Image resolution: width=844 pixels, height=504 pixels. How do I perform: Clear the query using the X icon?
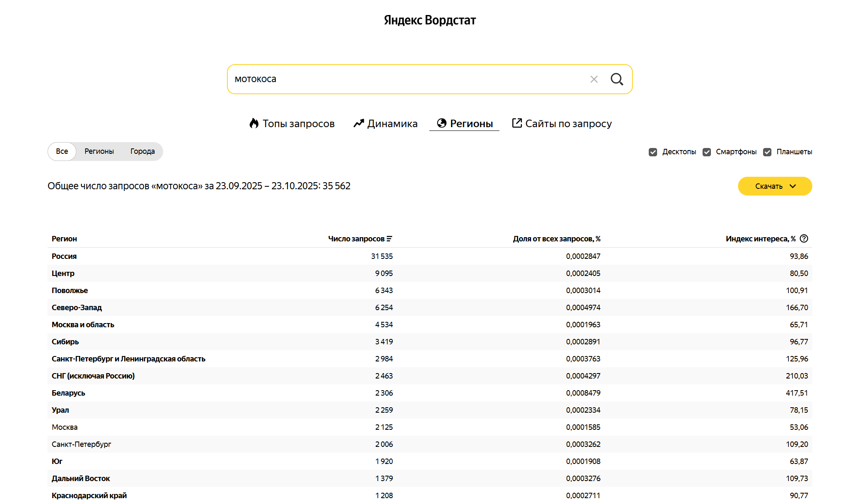pos(594,79)
